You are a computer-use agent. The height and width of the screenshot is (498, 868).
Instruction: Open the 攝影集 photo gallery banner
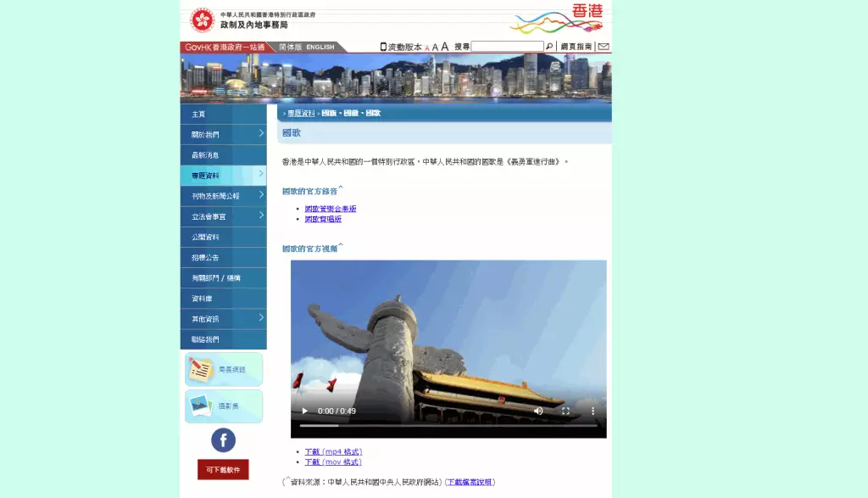(224, 406)
